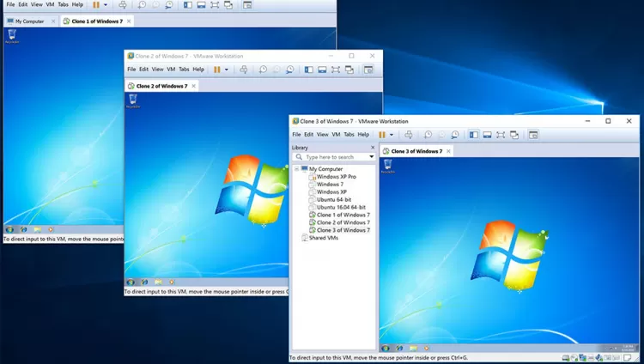Take a snapshot in Clone 3 window

[x=427, y=135]
